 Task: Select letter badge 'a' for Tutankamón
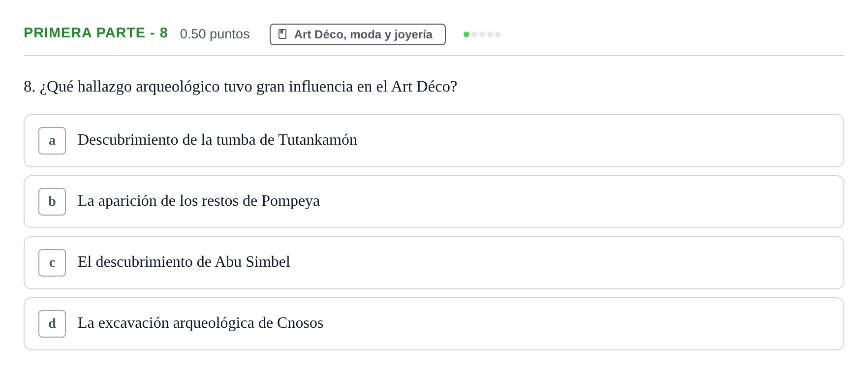pos(52,141)
